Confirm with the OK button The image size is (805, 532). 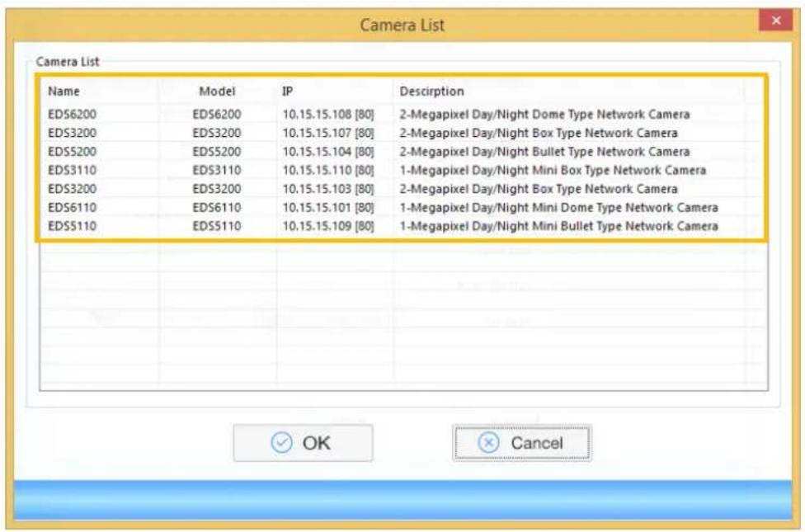pyautogui.click(x=303, y=443)
